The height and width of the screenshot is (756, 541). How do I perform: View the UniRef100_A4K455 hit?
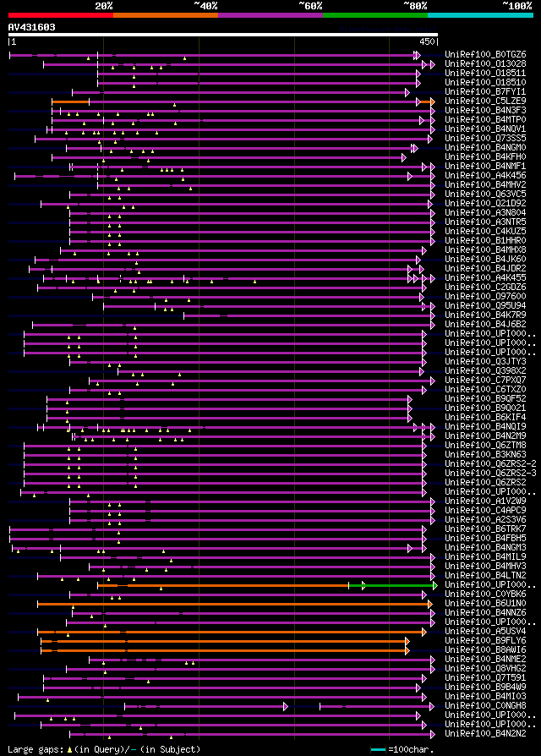pyautogui.click(x=485, y=277)
